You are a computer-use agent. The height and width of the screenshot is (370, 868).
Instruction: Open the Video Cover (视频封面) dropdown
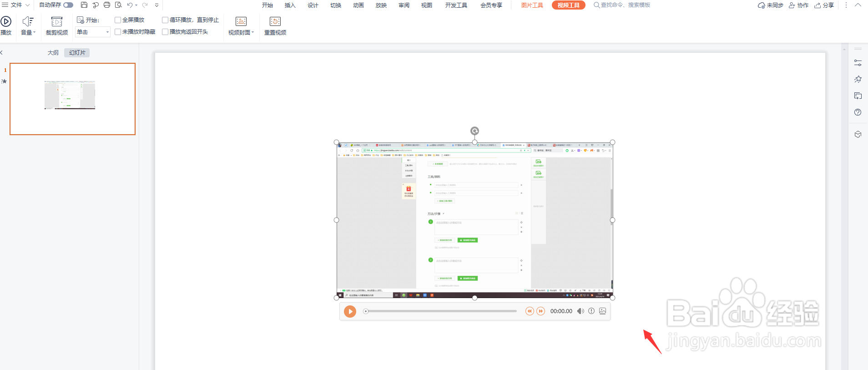point(241,25)
